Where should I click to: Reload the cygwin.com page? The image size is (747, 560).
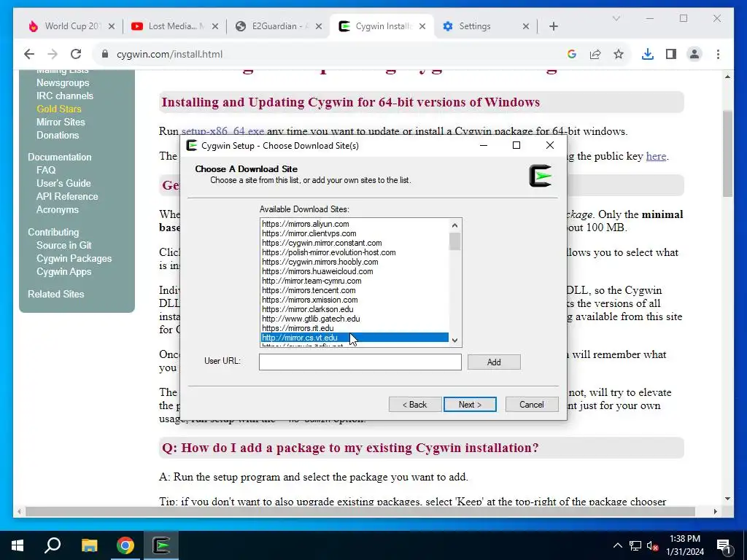tap(76, 54)
